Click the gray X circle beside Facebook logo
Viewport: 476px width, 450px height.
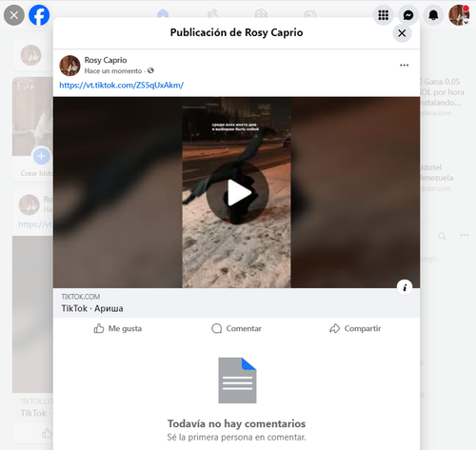14,15
